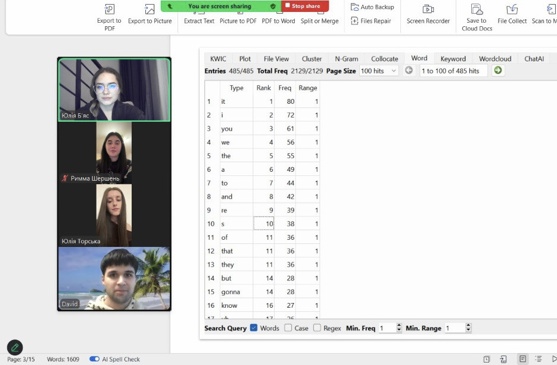
Task: Sort by the Freq column header
Action: [x=285, y=88]
